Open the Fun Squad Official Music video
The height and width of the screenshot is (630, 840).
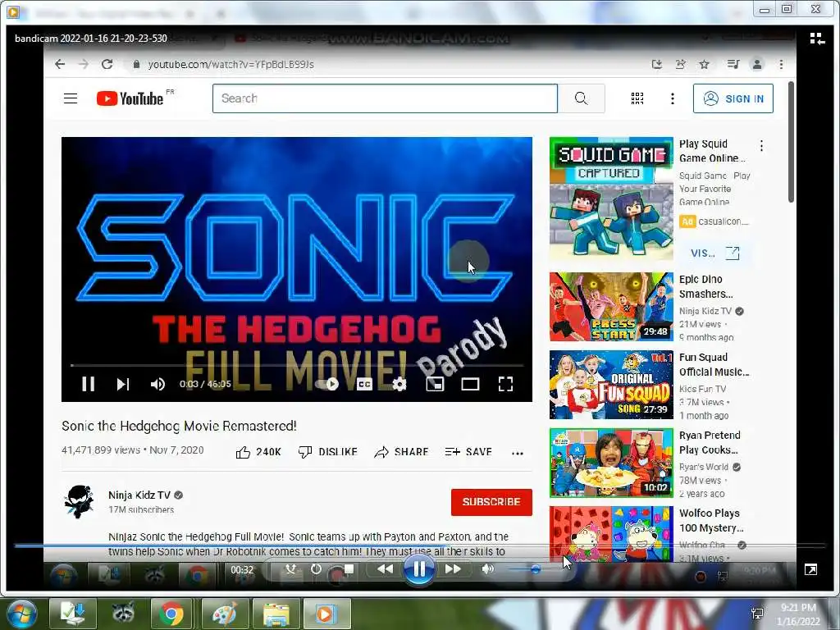[x=611, y=385]
